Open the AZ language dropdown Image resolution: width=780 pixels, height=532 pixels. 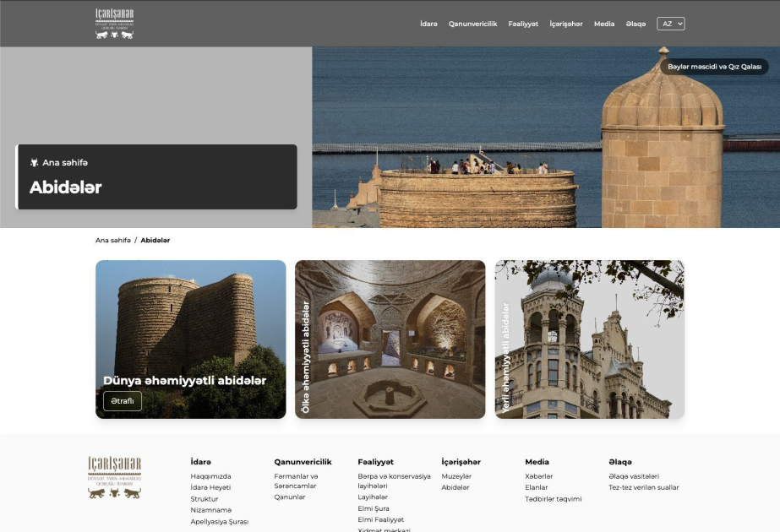670,24
